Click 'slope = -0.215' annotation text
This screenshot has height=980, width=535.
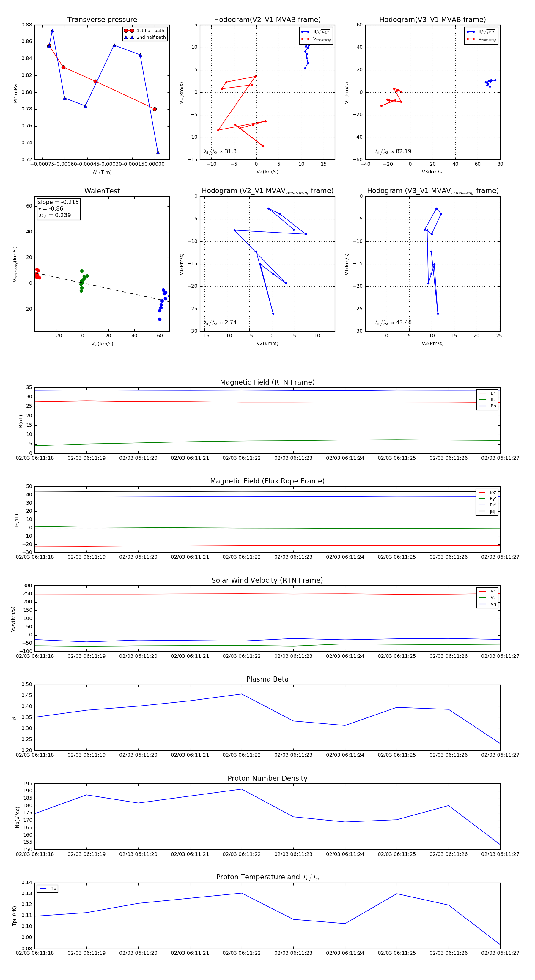tap(58, 202)
